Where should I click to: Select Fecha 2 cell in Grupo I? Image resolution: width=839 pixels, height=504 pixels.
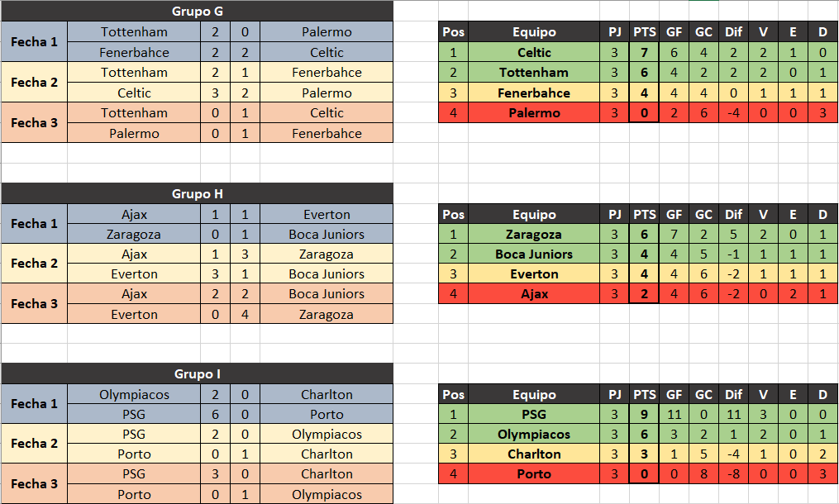[34, 444]
